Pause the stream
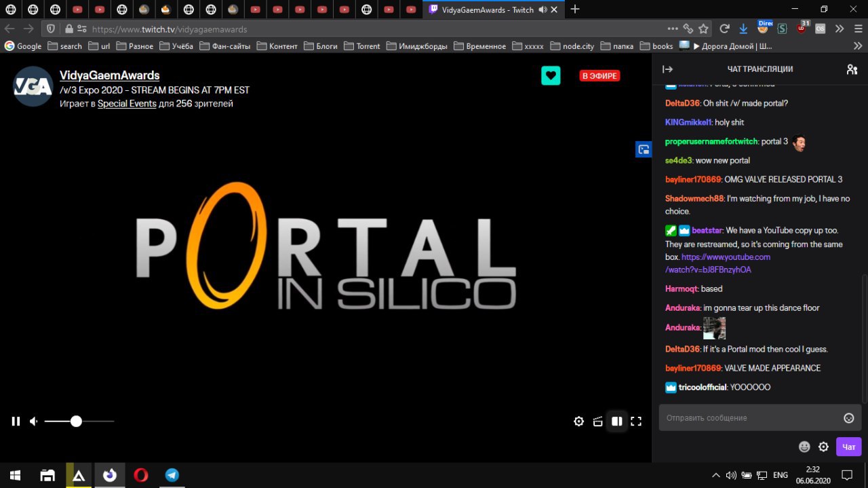Screen dimensions: 868x488 point(16,421)
